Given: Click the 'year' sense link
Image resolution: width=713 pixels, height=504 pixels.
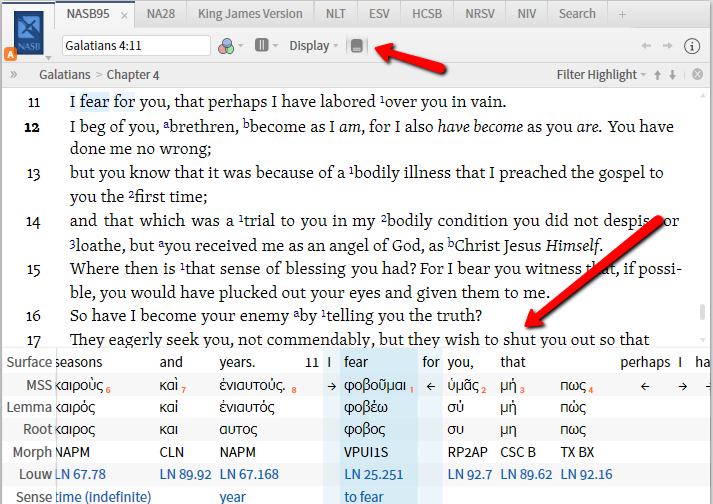Looking at the screenshot, I should [x=232, y=498].
